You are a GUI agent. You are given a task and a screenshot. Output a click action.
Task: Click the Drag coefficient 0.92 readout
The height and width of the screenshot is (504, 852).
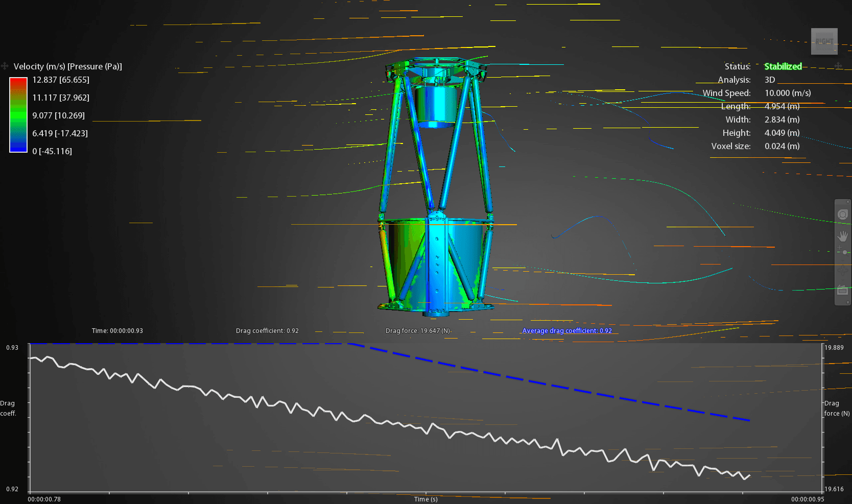pos(267,331)
